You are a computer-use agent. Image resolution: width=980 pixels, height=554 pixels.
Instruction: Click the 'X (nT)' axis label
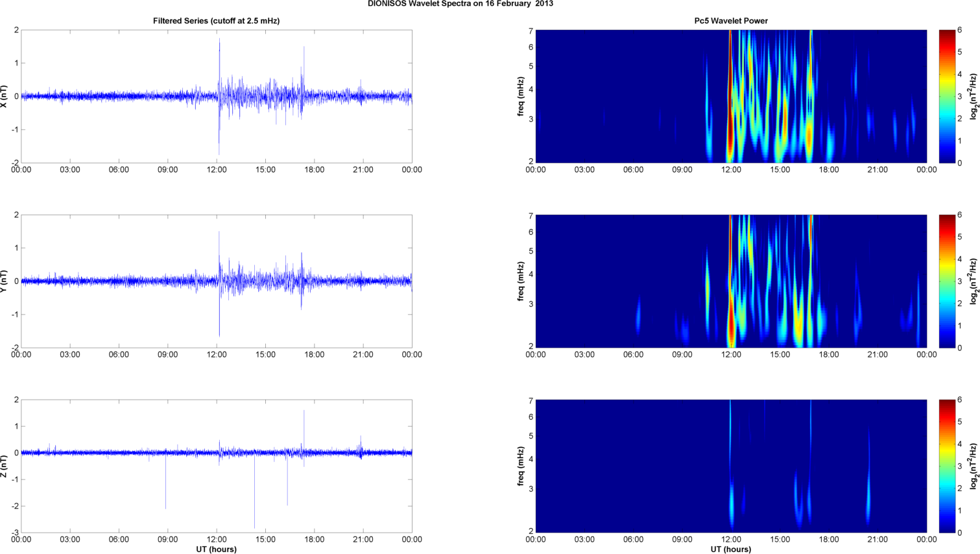click(5, 96)
